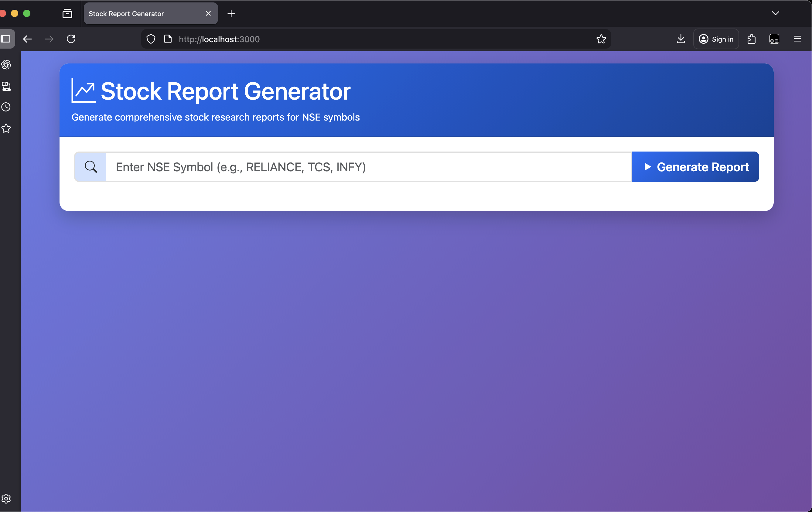This screenshot has height=512, width=812.
Task: Show bookmarks using the star sidebar icon
Action: 6,128
